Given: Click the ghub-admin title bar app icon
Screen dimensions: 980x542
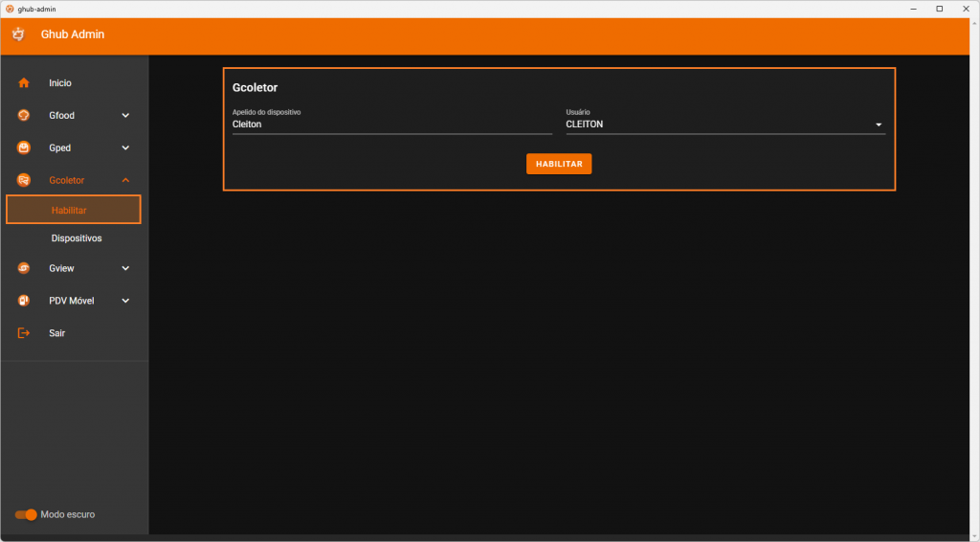Looking at the screenshot, I should pyautogui.click(x=10, y=9).
